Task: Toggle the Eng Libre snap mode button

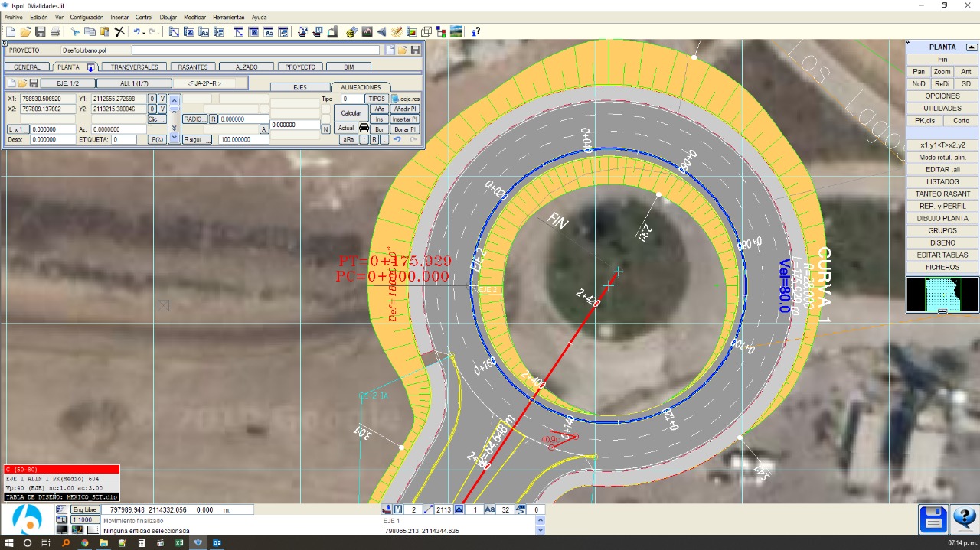Action: point(85,509)
